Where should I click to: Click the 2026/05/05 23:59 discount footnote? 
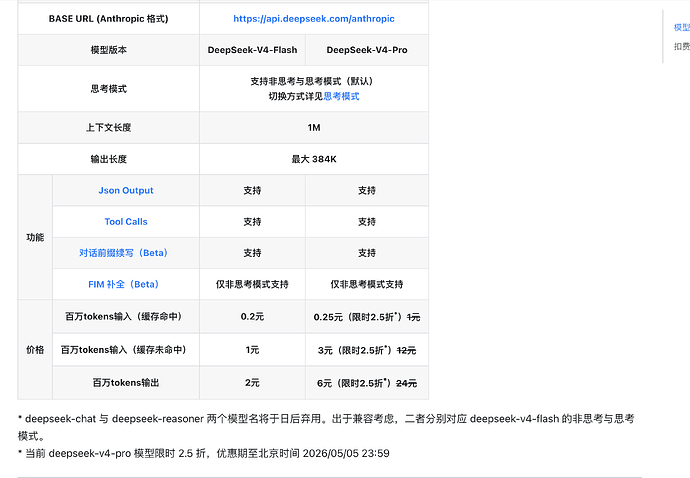point(204,453)
